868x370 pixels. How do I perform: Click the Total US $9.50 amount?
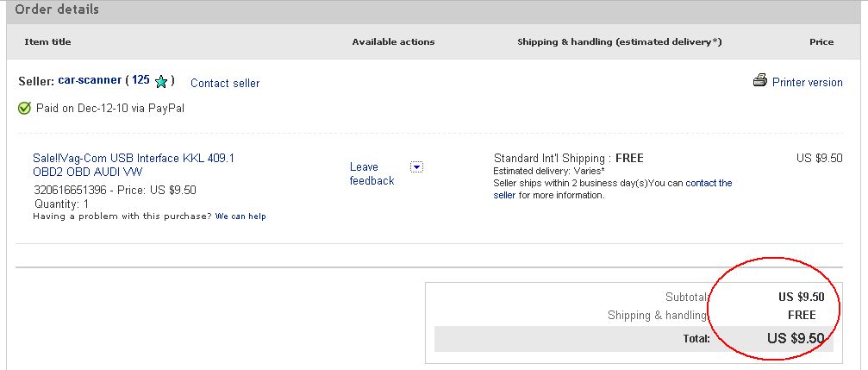[796, 338]
